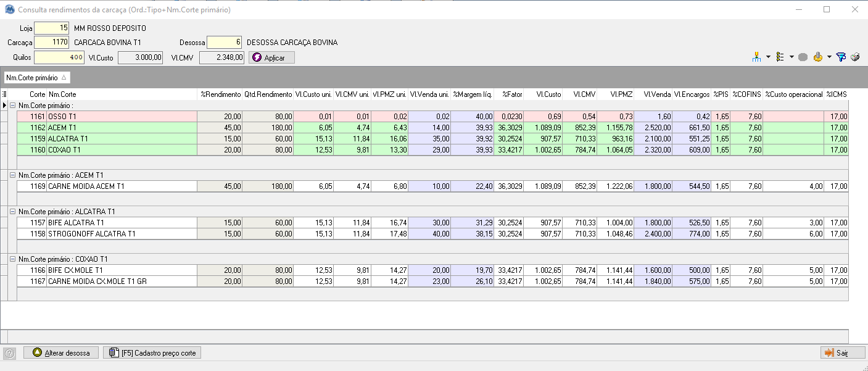Sort by %COFINS column header

[747, 94]
